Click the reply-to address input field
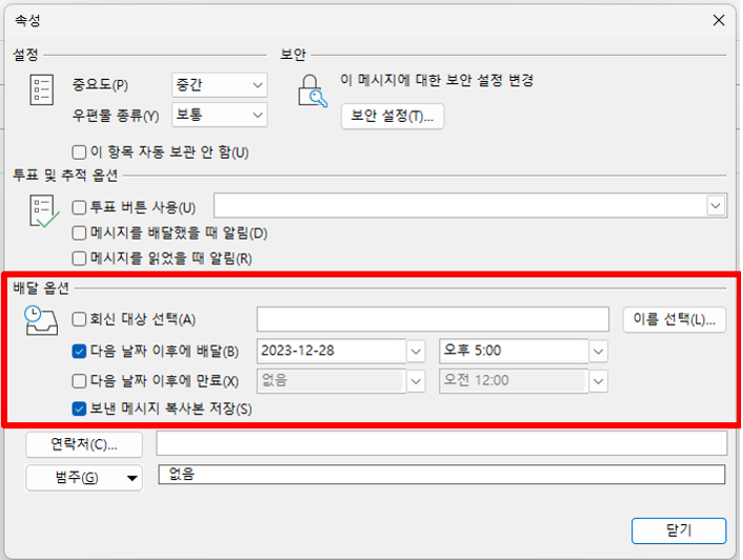The width and height of the screenshot is (743, 560). 432,319
